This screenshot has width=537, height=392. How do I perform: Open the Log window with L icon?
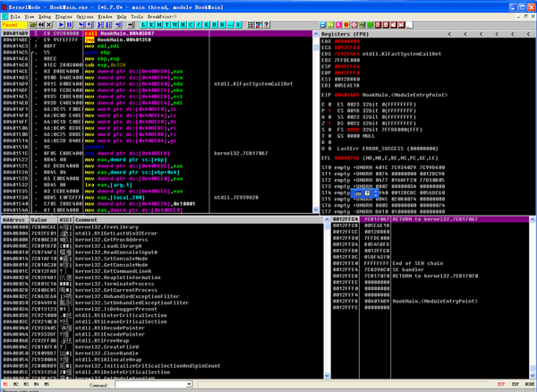pos(143,25)
